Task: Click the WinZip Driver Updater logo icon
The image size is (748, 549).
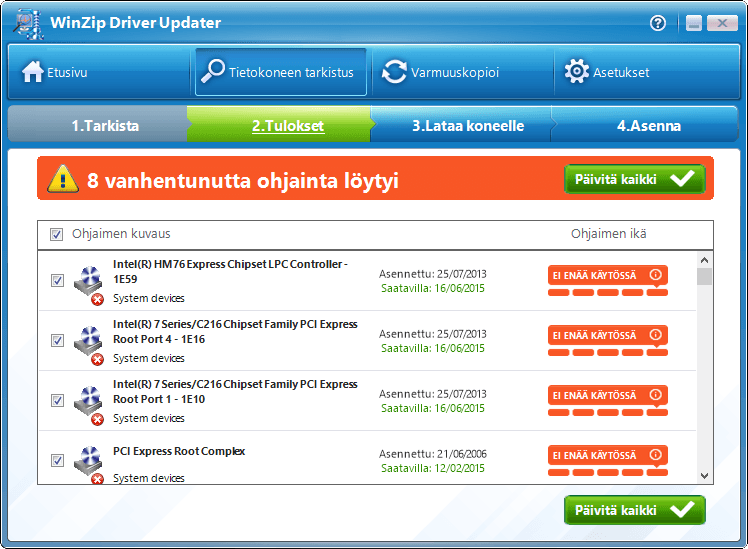Action: [30, 24]
